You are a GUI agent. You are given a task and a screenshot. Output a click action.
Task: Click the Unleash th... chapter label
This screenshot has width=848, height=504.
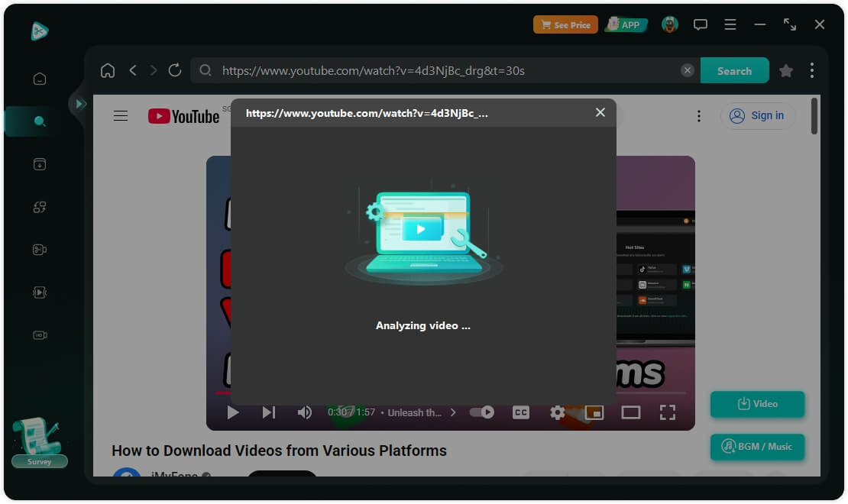tap(414, 412)
